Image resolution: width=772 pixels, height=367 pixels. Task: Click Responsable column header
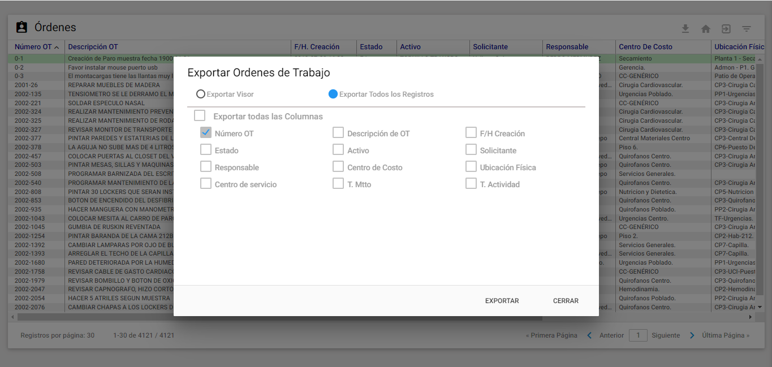tap(567, 47)
